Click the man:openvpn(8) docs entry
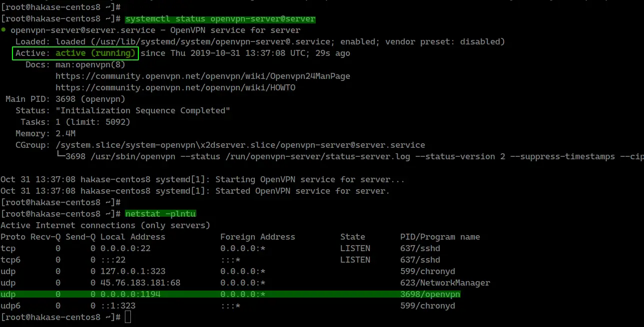644x327 pixels. [x=90, y=64]
